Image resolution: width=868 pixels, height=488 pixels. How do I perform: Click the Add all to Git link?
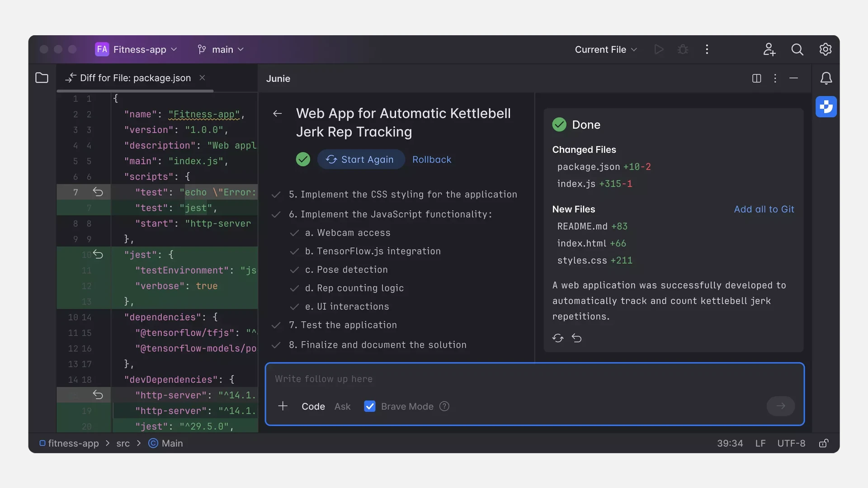[764, 209]
